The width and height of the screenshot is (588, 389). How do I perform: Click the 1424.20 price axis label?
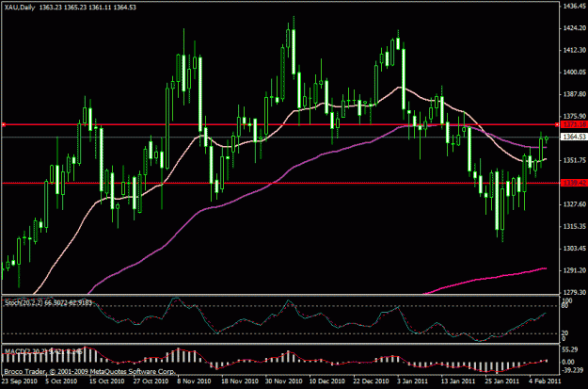(x=575, y=28)
